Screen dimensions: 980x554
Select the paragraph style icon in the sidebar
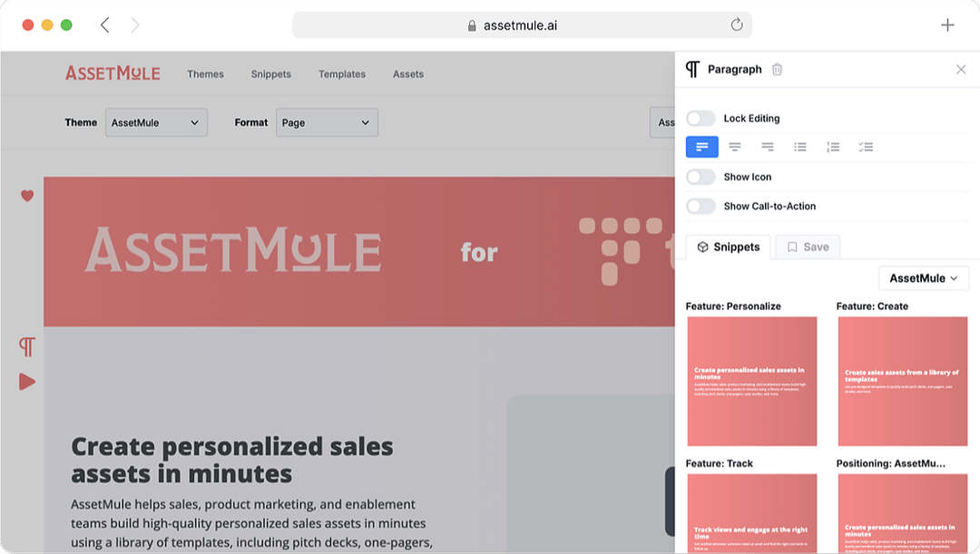[25, 346]
